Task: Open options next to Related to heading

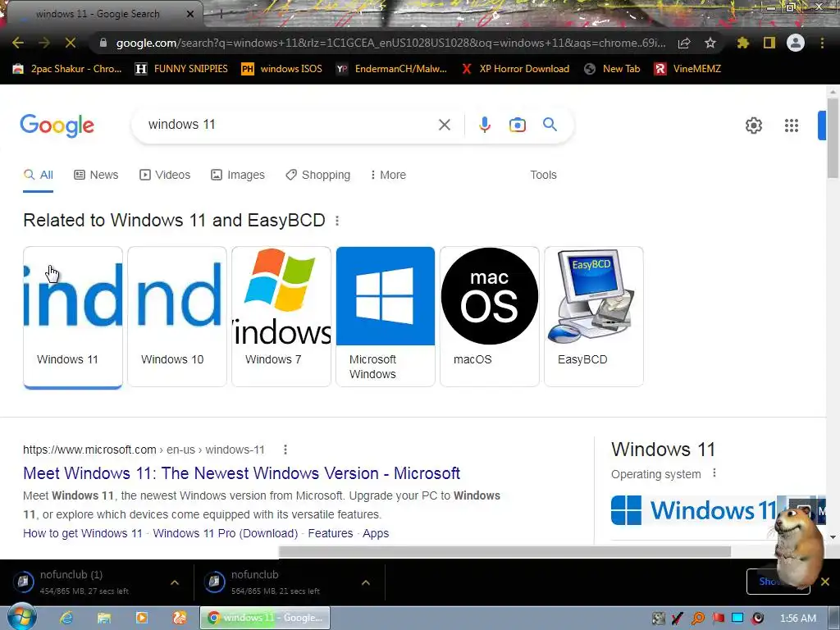Action: 337,221
